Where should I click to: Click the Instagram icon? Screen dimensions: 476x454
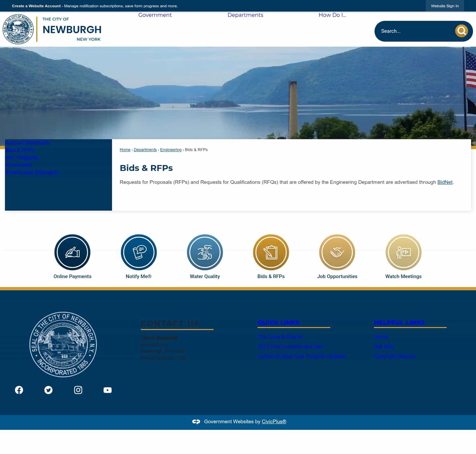point(78,390)
